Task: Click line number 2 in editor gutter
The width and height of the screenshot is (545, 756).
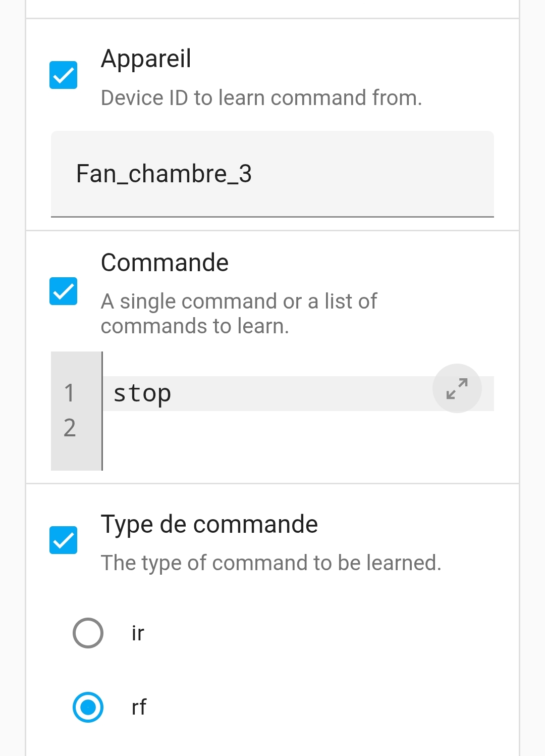Action: (70, 428)
